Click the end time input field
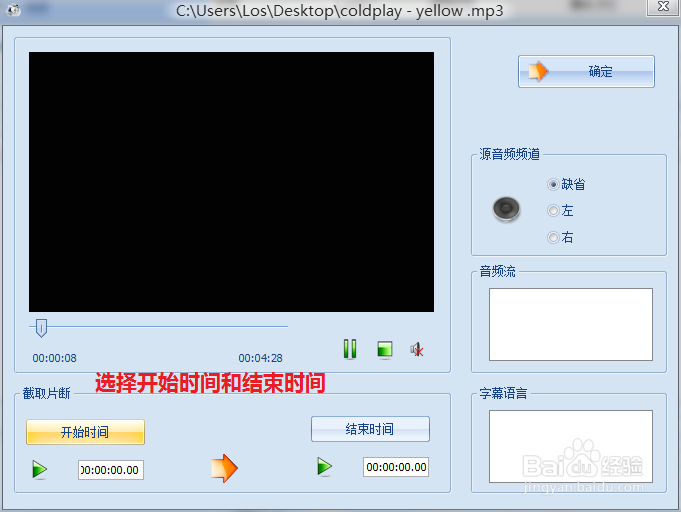Image resolution: width=681 pixels, height=512 pixels. click(396, 467)
